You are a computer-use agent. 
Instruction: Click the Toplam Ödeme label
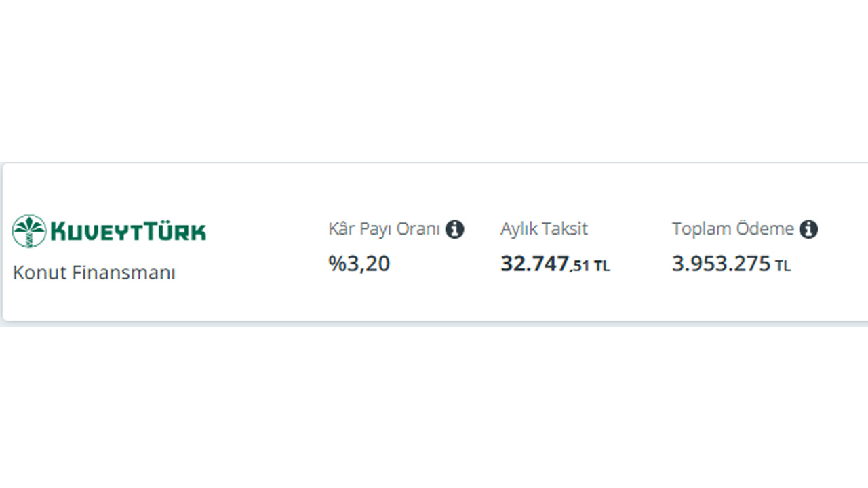point(732,229)
